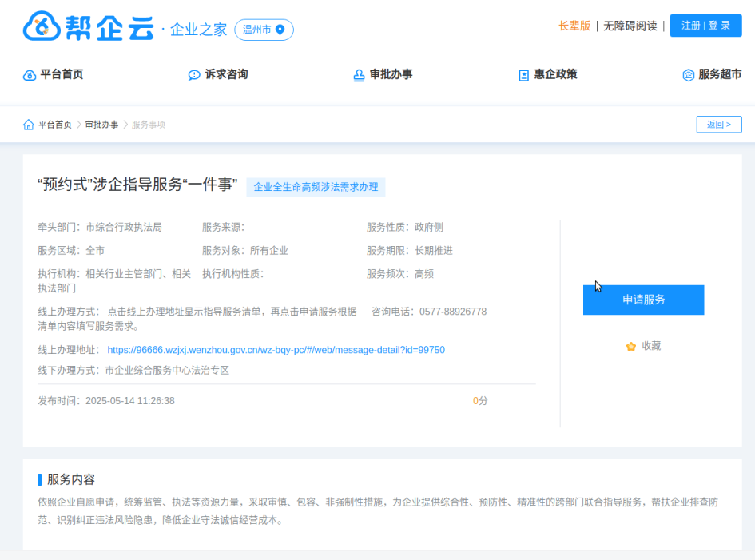Screen dimensions: 755x560
Task: Open the 温州市 city selector
Action: [264, 30]
